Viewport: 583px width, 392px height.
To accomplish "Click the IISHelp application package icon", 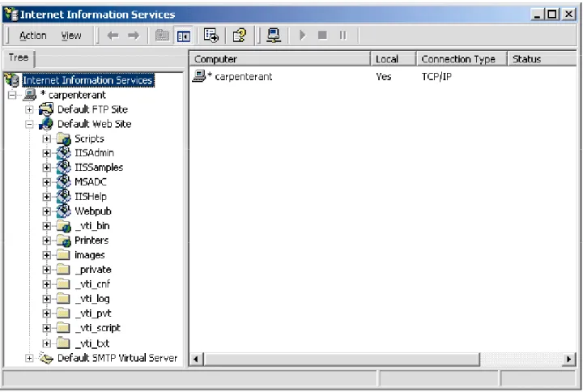I will pyautogui.click(x=64, y=196).
